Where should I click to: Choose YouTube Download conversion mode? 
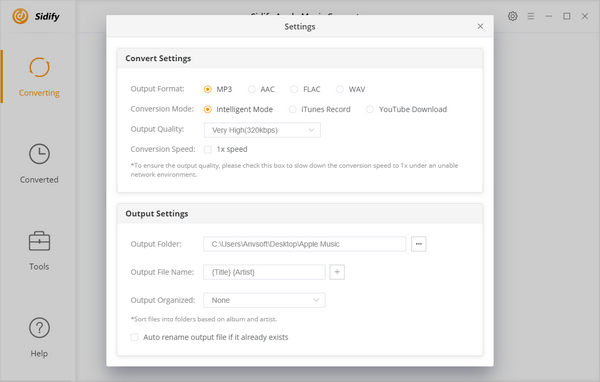tap(370, 109)
